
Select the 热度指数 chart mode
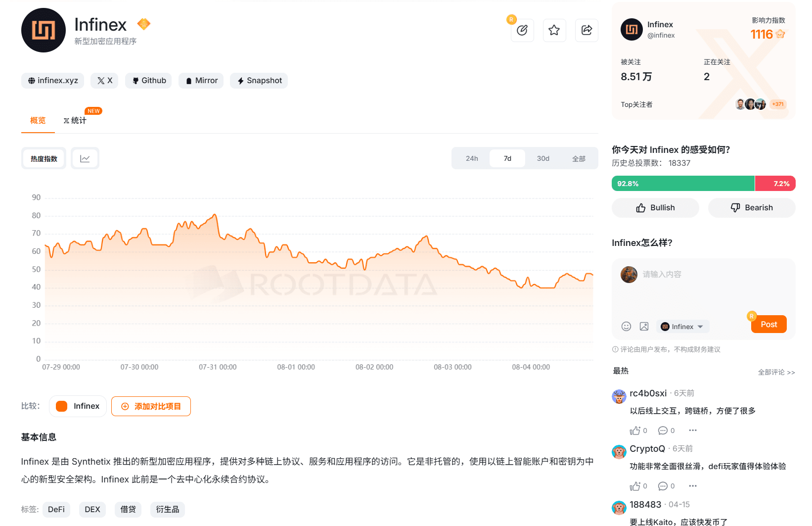tap(44, 158)
